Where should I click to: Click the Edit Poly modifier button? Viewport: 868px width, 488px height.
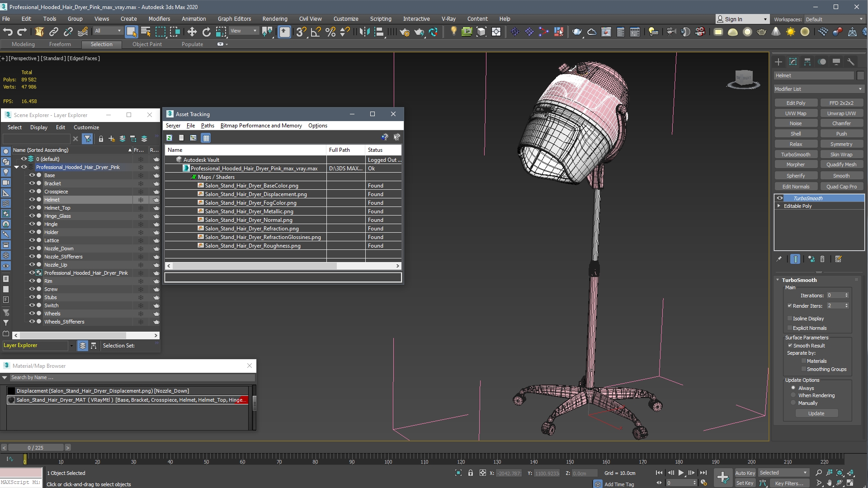pos(796,103)
